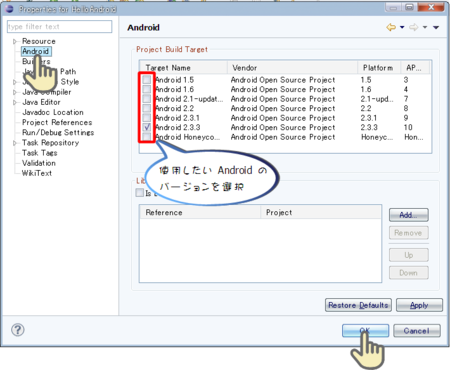Select Javadoc Location in the tree
Image resolution: width=450 pixels, height=370 pixels.
pos(53,112)
